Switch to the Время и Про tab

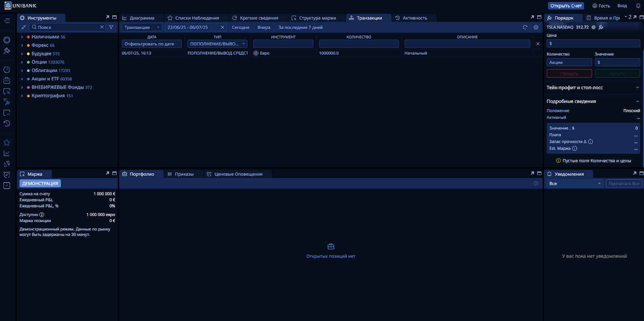pyautogui.click(x=603, y=18)
